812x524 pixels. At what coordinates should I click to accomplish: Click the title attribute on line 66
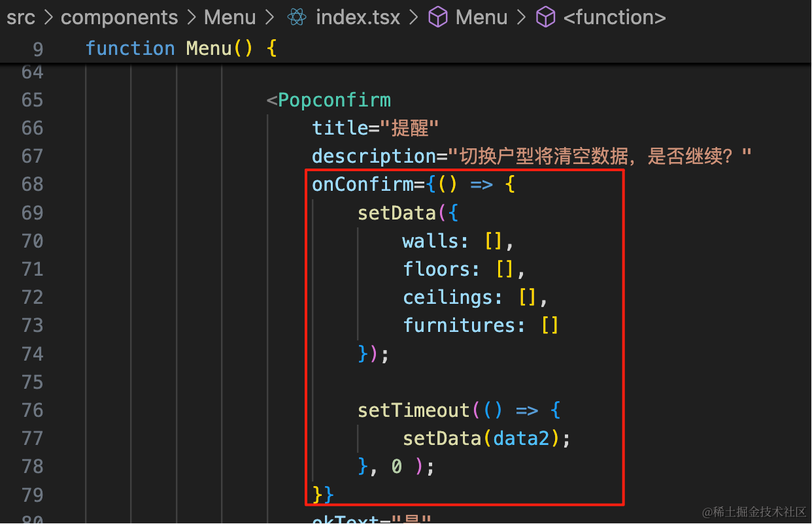[340, 128]
